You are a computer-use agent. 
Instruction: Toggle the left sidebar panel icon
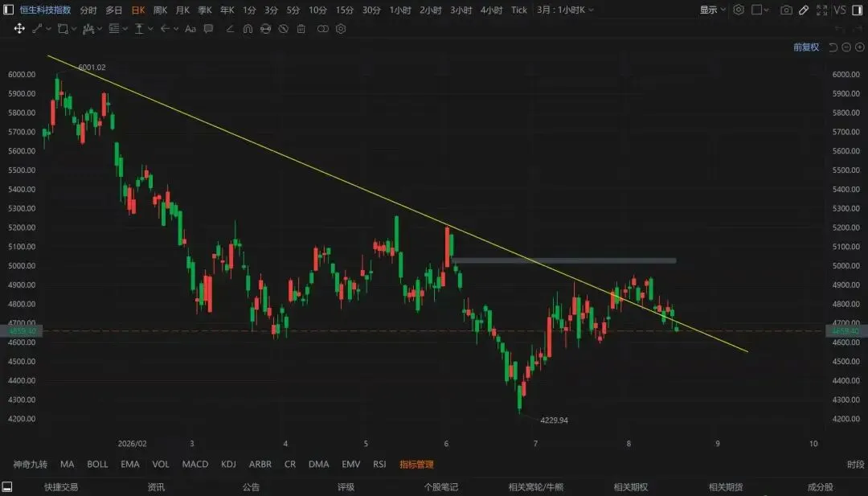(x=8, y=10)
